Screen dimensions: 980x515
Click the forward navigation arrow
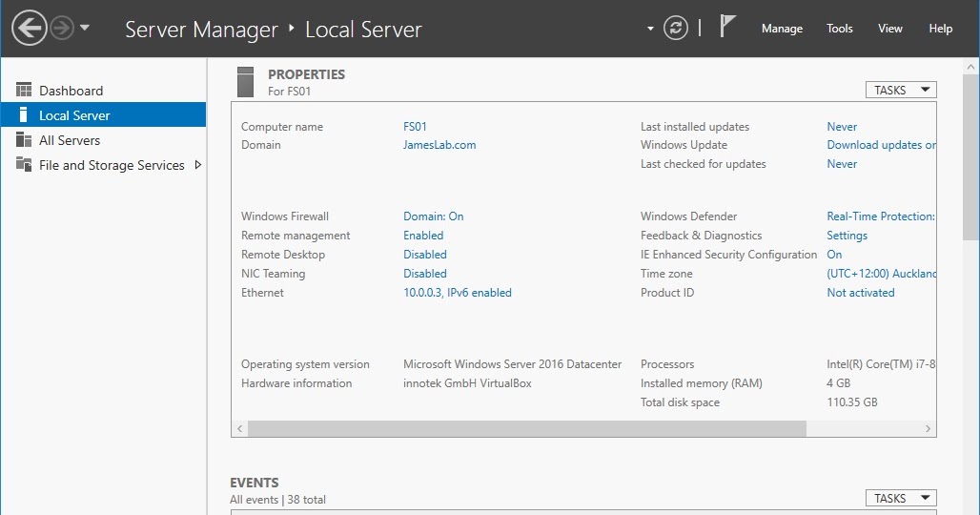click(x=63, y=29)
